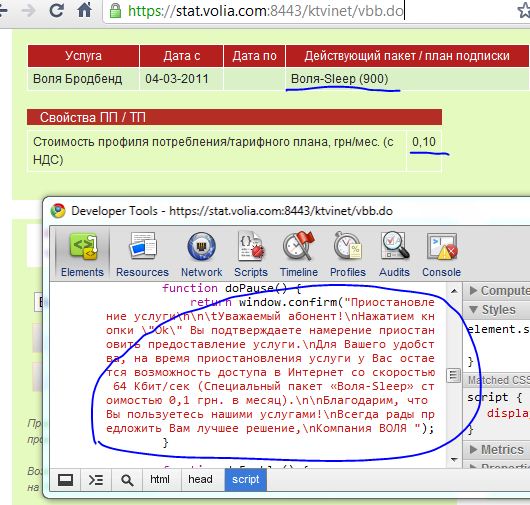This screenshot has height=505, width=530.
Task: Open the Scripts debugger panel
Action: [251, 254]
